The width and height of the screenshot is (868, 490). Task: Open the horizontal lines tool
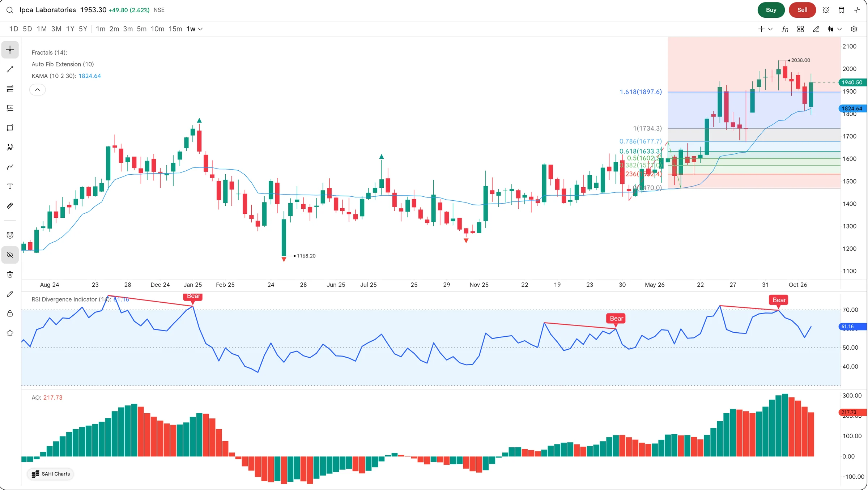coord(10,89)
